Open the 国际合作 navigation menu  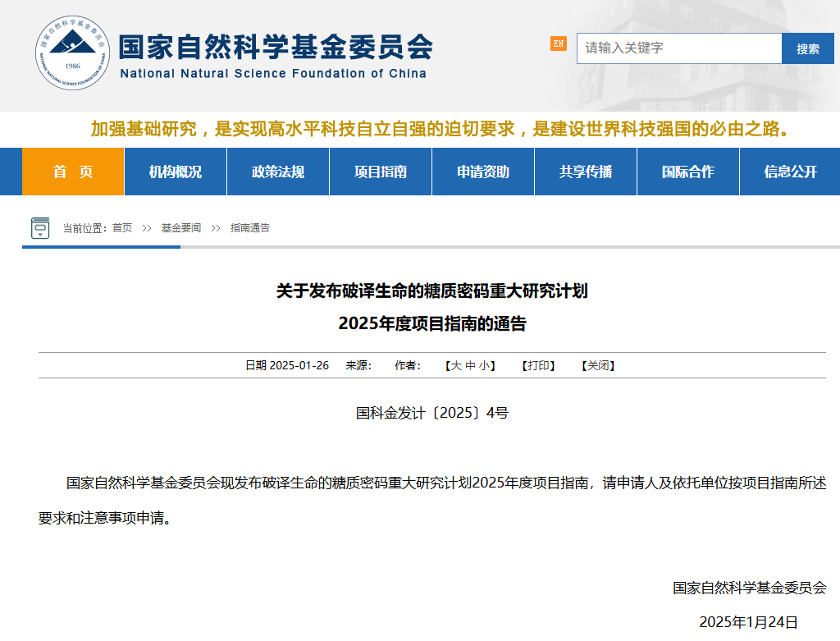pyautogui.click(x=688, y=172)
